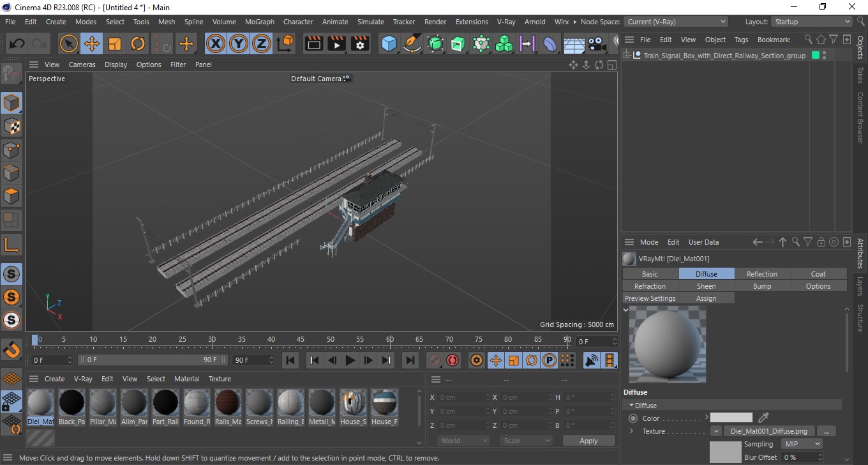Image resolution: width=868 pixels, height=465 pixels.
Task: Switch to the Coat tab
Action: (818, 274)
